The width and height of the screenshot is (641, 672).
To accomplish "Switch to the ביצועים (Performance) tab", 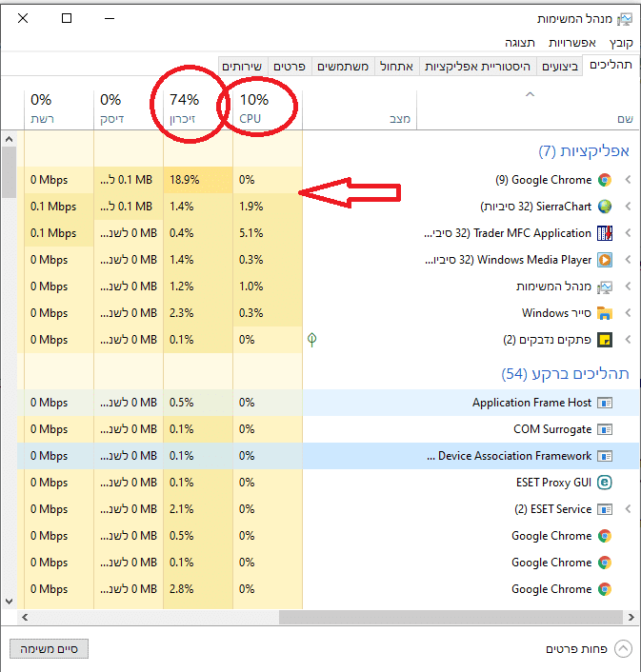I will 560,67.
